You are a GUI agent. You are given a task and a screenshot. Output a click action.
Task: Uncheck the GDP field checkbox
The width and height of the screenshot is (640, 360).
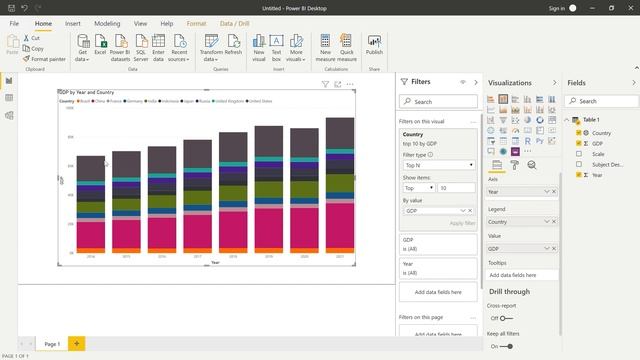(x=578, y=143)
